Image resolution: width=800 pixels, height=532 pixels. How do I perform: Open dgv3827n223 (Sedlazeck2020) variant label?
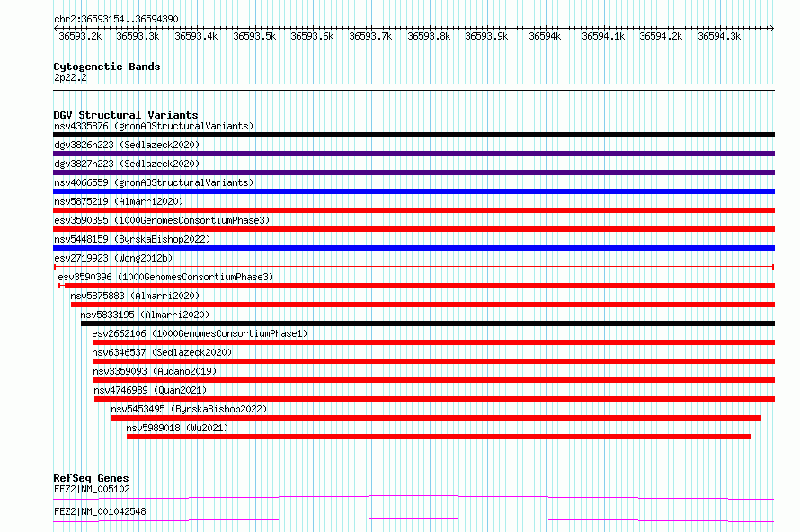point(127,164)
